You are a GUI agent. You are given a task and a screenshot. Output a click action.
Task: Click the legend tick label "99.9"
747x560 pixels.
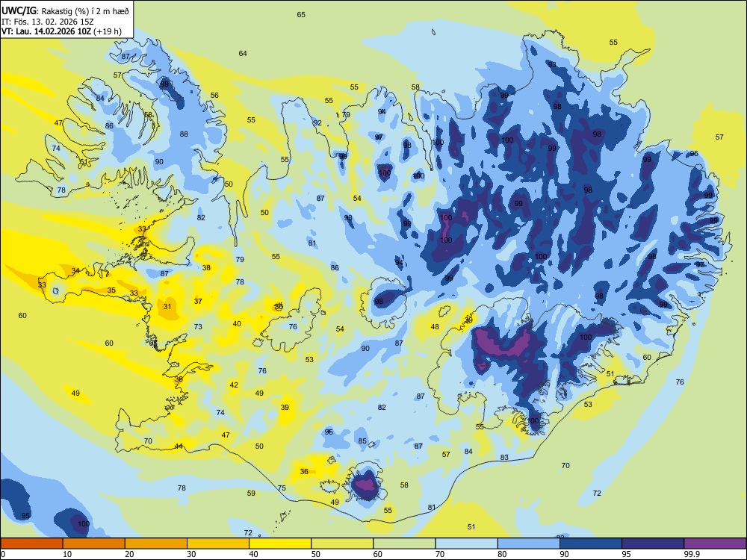pos(692,554)
